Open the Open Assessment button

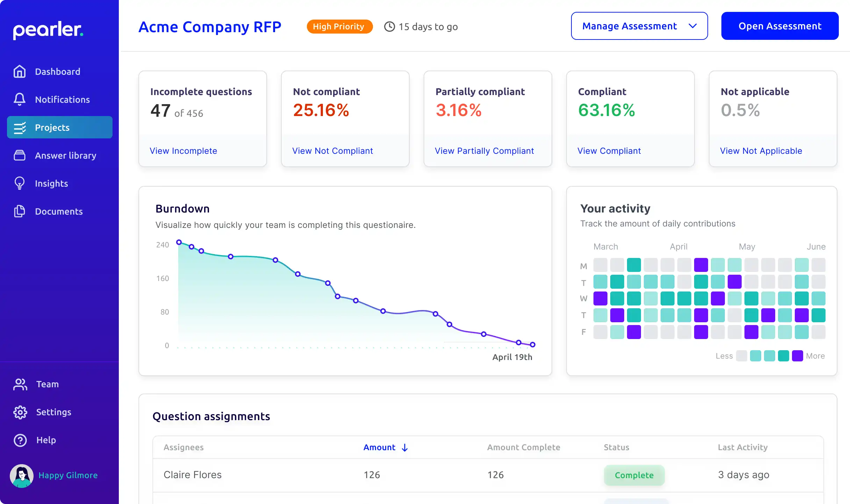point(779,26)
